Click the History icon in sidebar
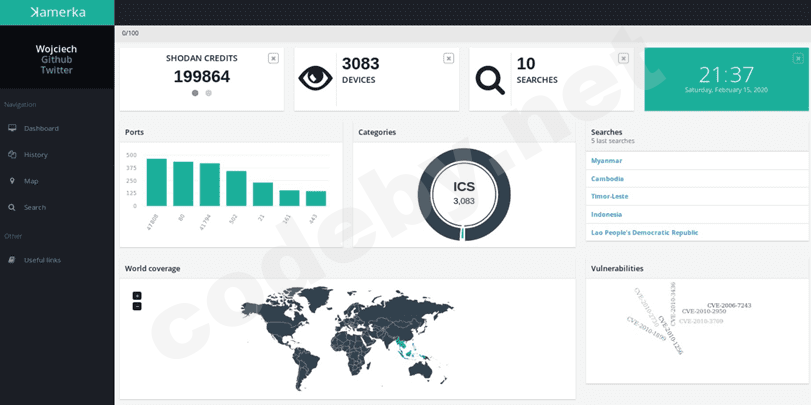This screenshot has height=405, width=811. pos(12,154)
